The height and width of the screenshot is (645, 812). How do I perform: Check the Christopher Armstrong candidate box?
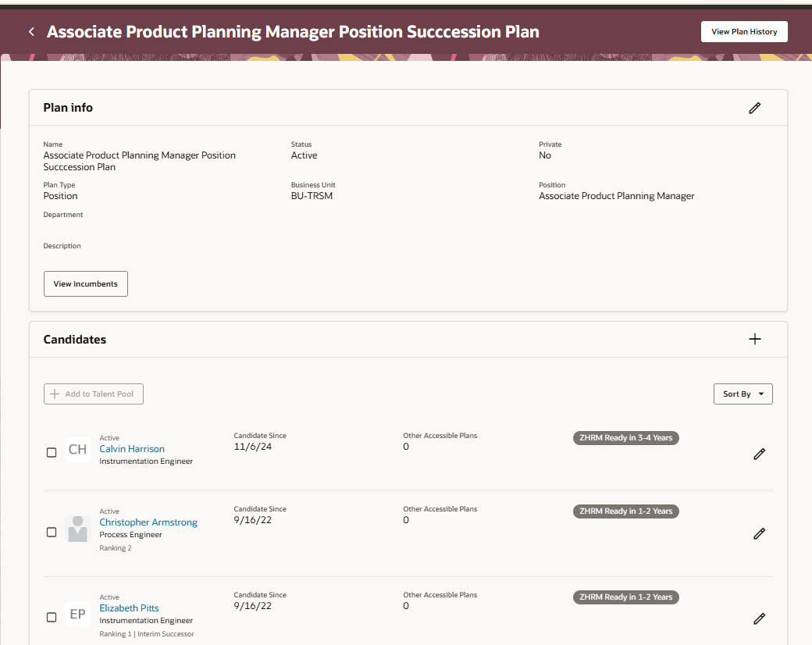tap(52, 533)
